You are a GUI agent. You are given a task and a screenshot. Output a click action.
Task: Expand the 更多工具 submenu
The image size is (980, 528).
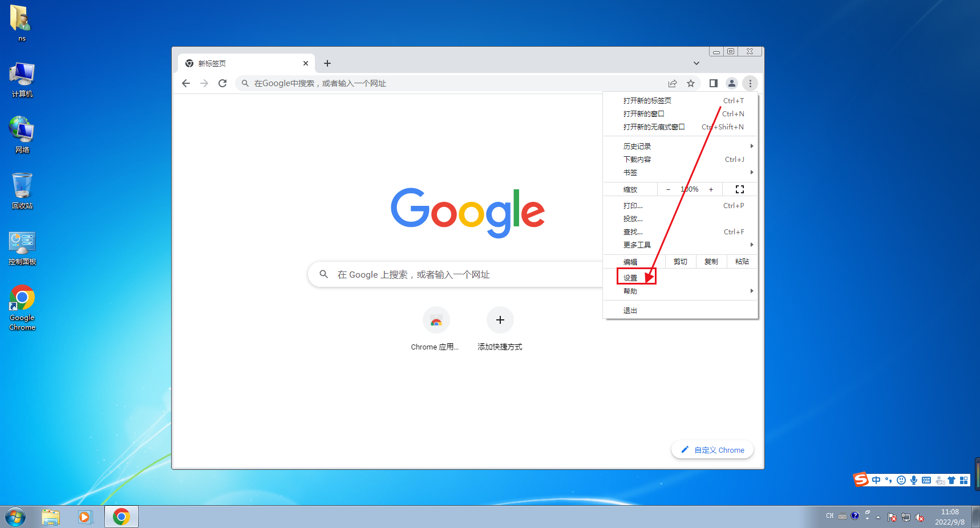point(681,245)
